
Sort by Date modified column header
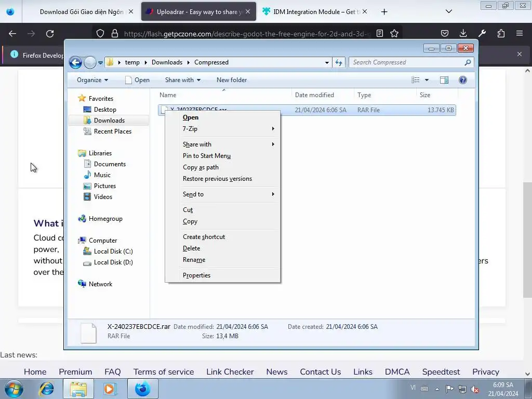[x=323, y=95]
